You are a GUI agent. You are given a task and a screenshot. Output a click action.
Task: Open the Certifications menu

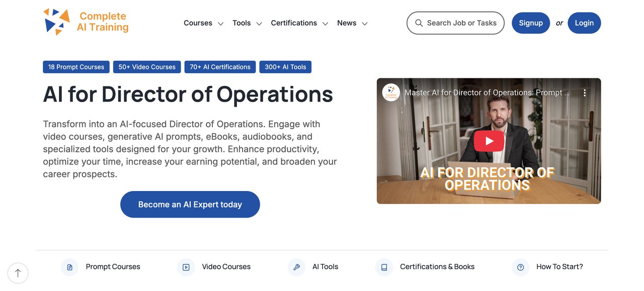pyautogui.click(x=294, y=23)
